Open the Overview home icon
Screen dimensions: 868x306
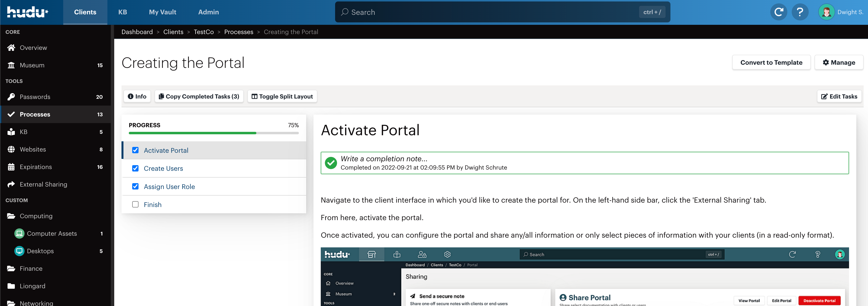(x=11, y=48)
